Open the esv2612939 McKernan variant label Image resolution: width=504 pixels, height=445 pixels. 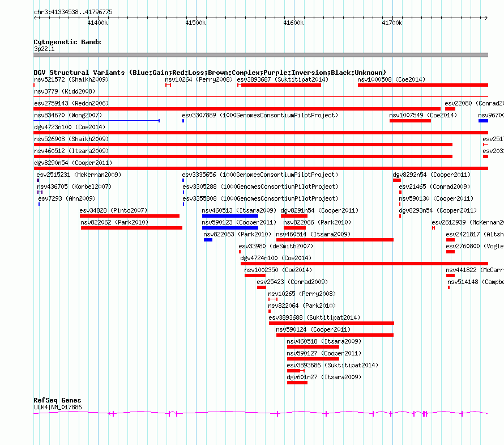coord(468,222)
